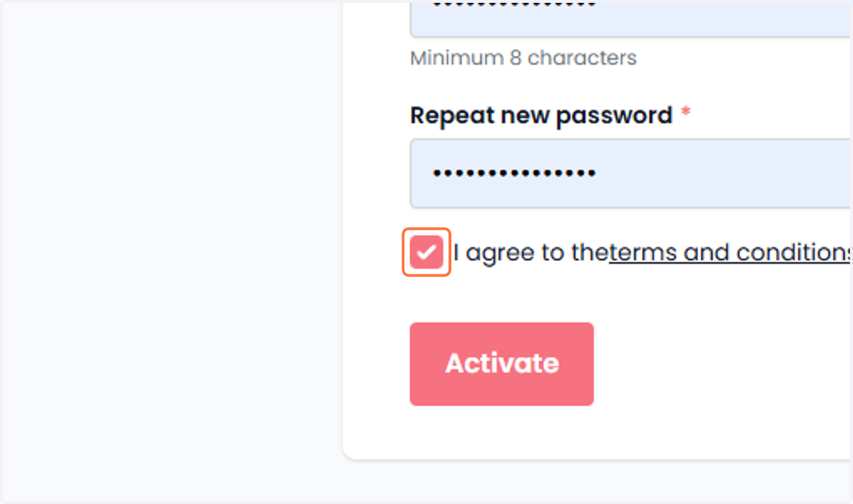Click the Repeat new password label
This screenshot has height=504, width=853.
coord(541,115)
